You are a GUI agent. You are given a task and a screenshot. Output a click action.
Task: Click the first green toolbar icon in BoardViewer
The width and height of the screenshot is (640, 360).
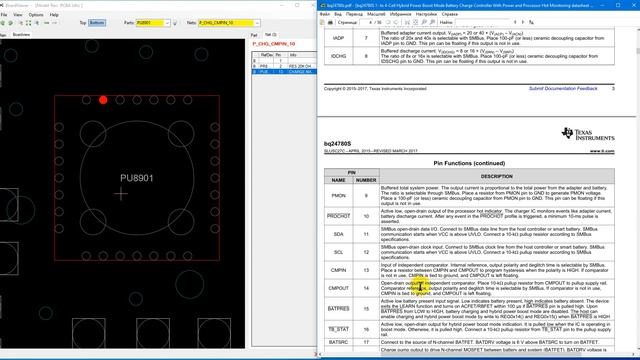[x=3, y=23]
